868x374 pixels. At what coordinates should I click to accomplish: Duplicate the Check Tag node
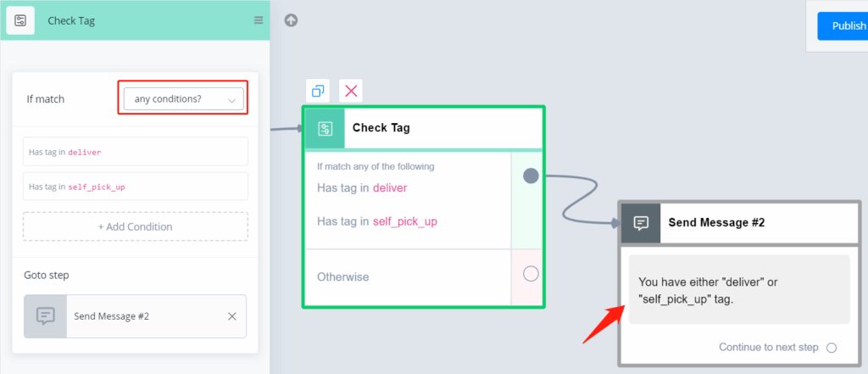(x=318, y=91)
